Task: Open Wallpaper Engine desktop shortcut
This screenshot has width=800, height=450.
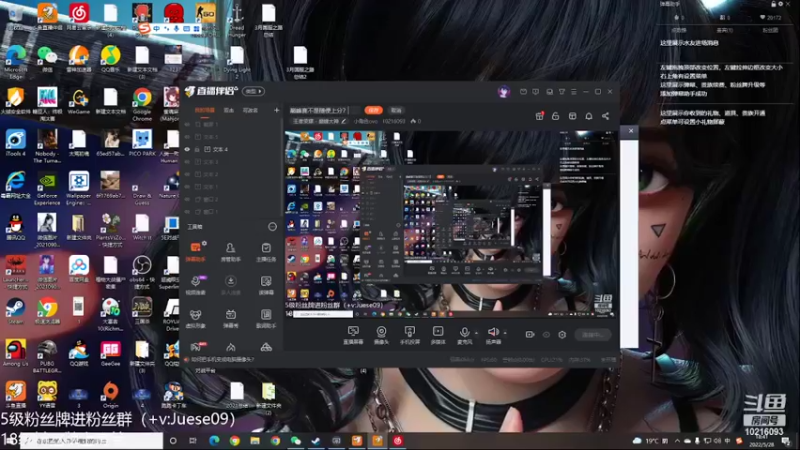Action: (x=79, y=189)
